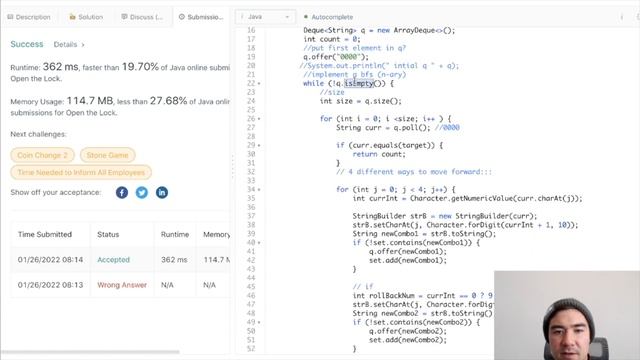Click the 'Success' result heading
The width and height of the screenshot is (640, 360).
[x=27, y=44]
